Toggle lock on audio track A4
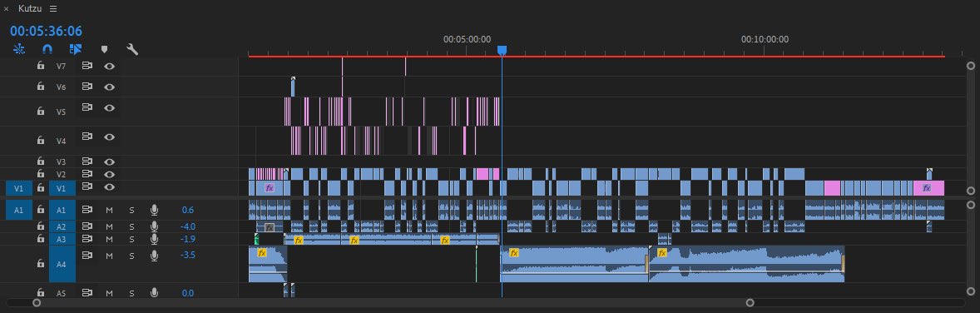 coord(41,264)
